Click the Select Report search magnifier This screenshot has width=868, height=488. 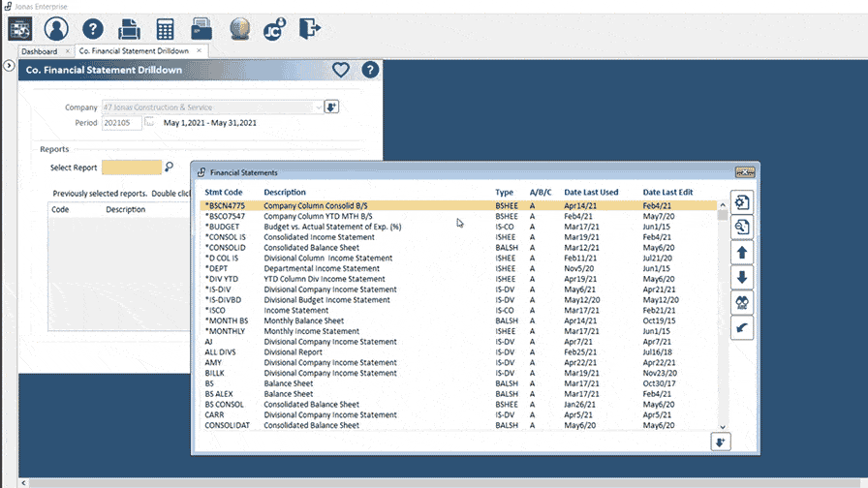(x=169, y=167)
